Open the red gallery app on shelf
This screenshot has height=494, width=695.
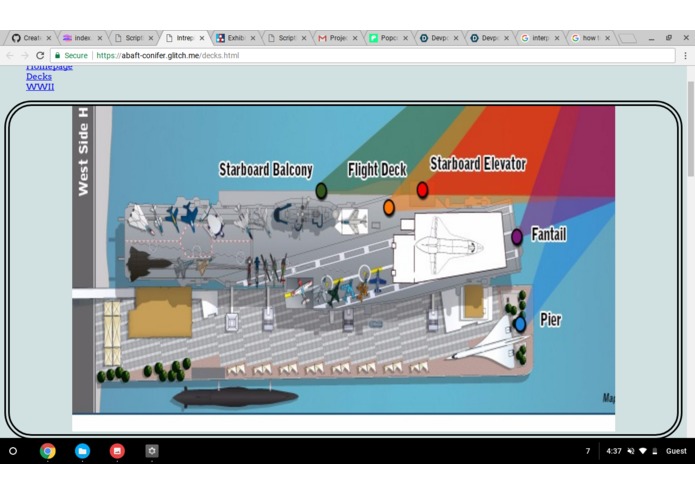[117, 451]
